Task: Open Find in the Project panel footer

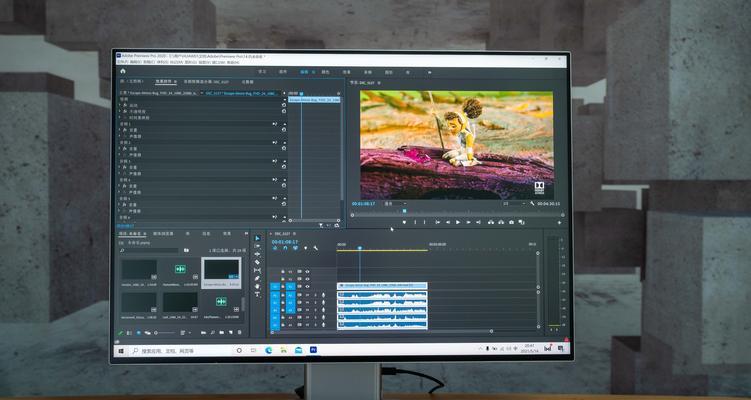Action: [x=212, y=332]
